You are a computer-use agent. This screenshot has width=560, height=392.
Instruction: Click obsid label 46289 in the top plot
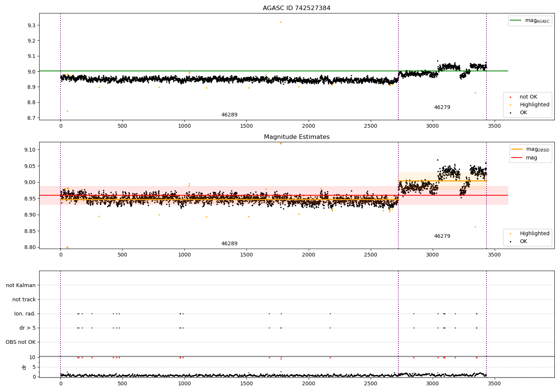[229, 115]
